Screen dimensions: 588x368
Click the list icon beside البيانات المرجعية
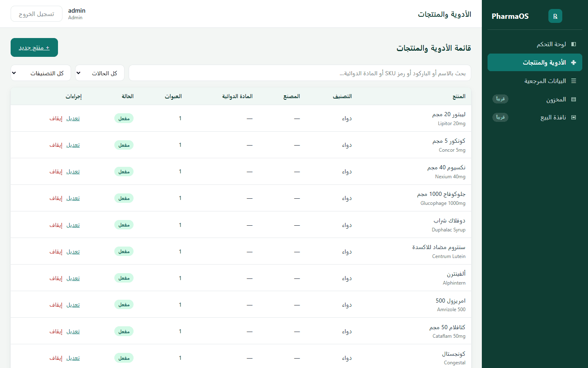pos(573,81)
